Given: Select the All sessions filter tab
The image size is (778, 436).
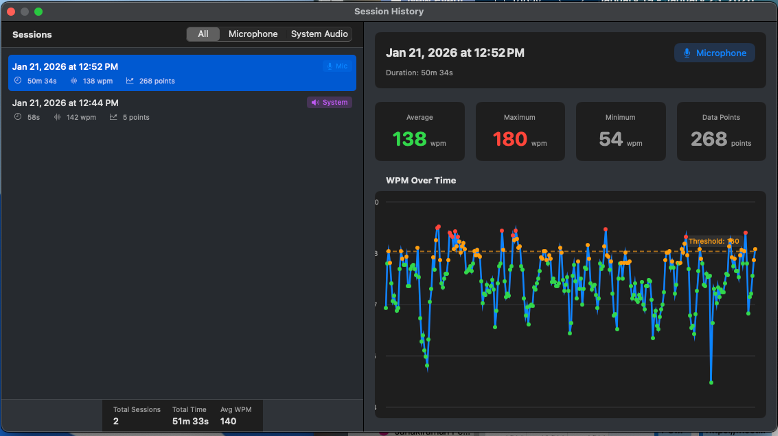Looking at the screenshot, I should point(203,34).
